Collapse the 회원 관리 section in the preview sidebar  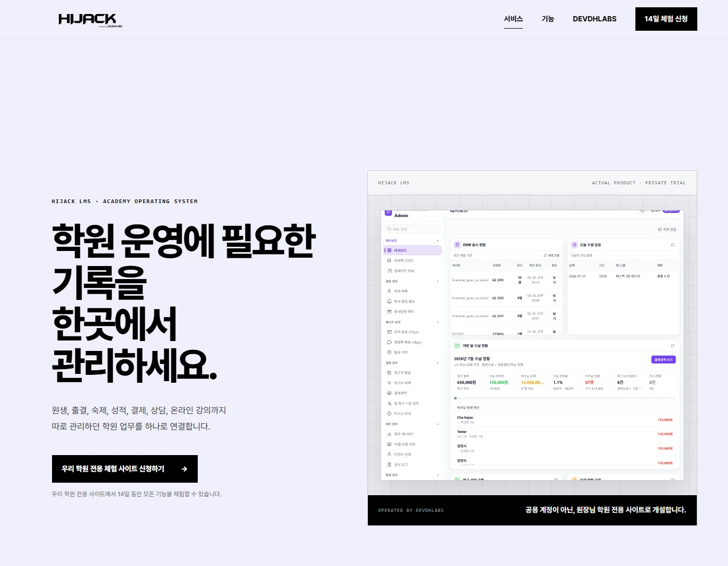(438, 281)
